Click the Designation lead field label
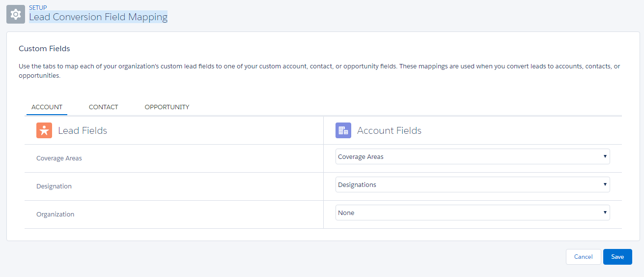The height and width of the screenshot is (277, 644). (54, 186)
